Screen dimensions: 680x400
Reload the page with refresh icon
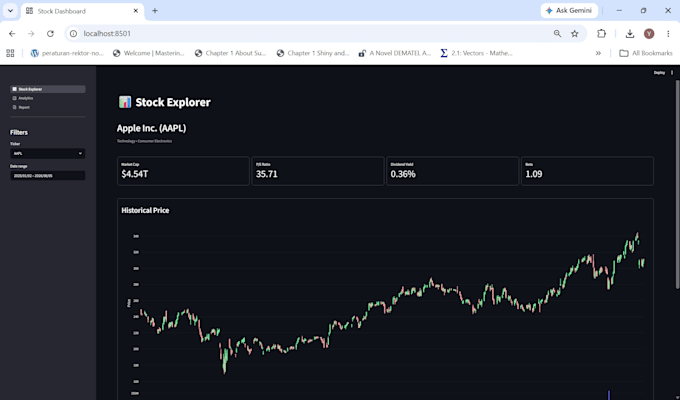pos(50,33)
